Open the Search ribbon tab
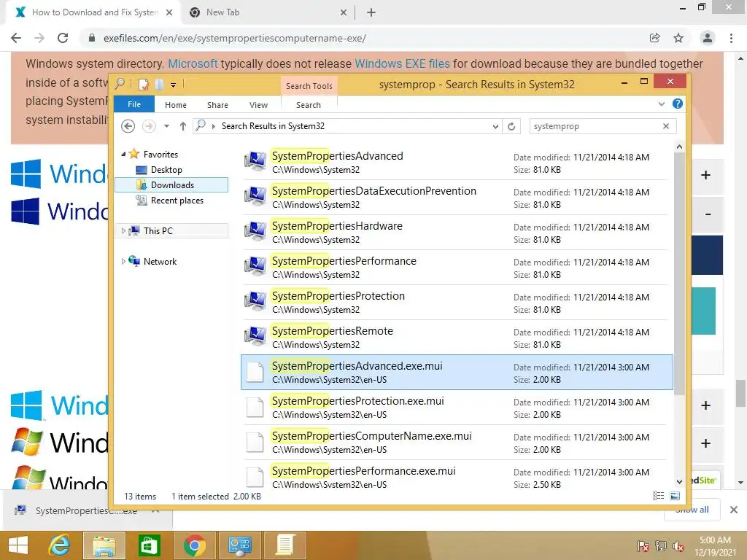The image size is (747, 560). pyautogui.click(x=309, y=105)
